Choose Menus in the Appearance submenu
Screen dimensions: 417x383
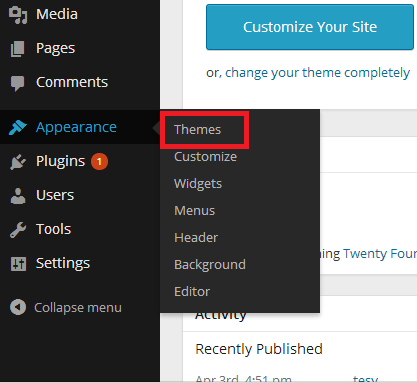tap(194, 211)
